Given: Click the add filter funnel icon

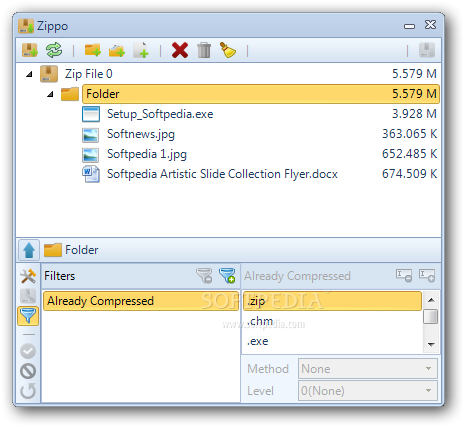Looking at the screenshot, I should click(x=227, y=276).
